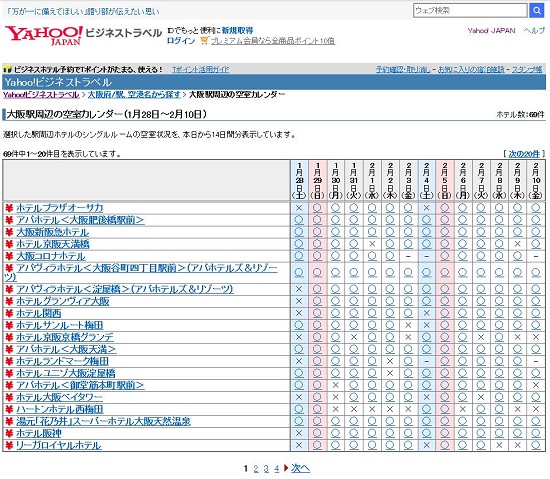Image resolution: width=550 pixels, height=479 pixels.
Task: Click the yen icon beside ホテルサンルート梅田
Action: [9, 325]
